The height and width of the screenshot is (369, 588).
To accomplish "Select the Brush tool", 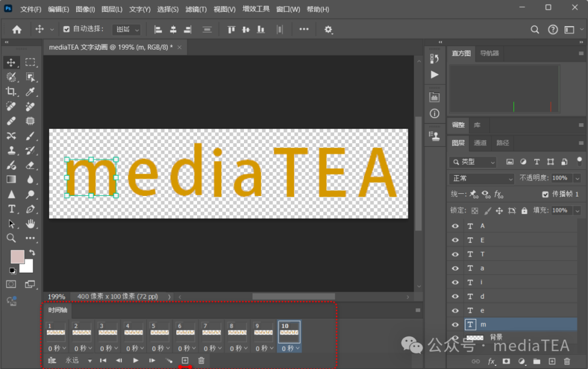I will point(30,136).
